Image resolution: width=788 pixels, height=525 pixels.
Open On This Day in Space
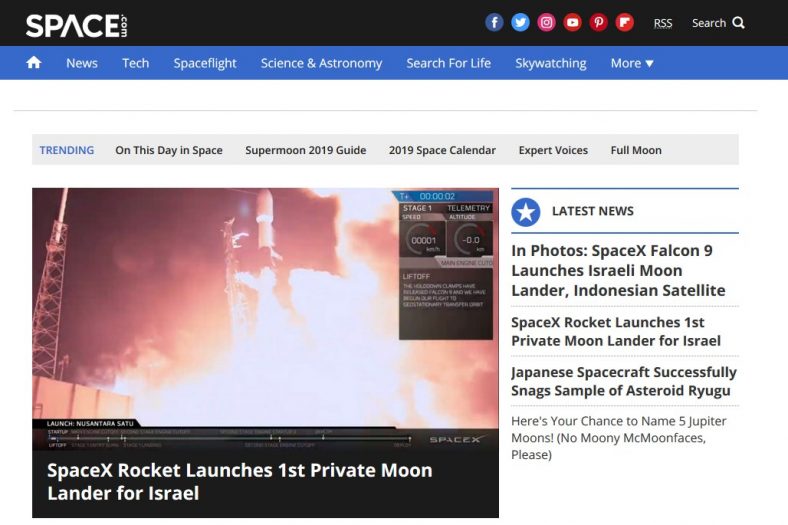point(169,150)
